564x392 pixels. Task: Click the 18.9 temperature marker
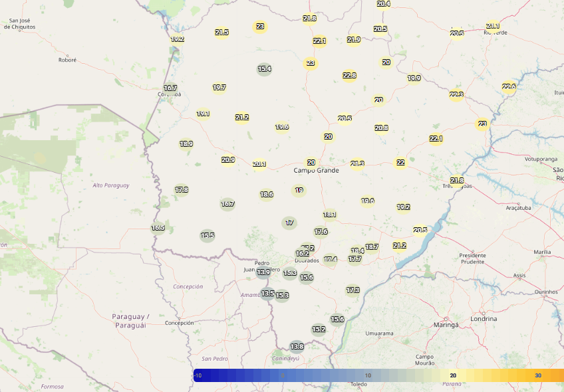pyautogui.click(x=186, y=144)
